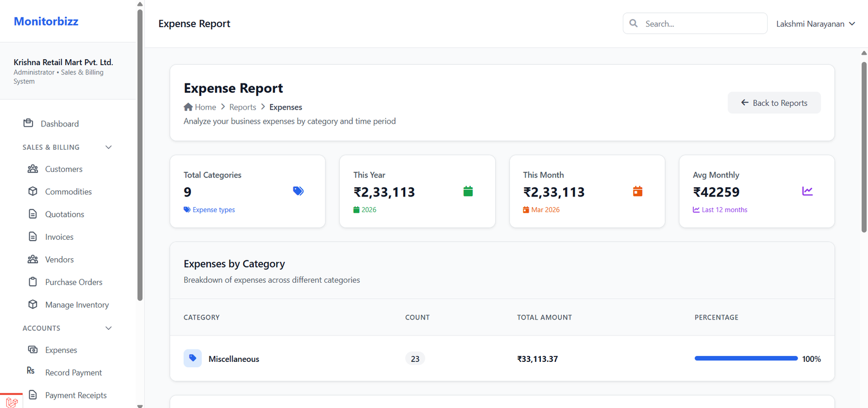Click the small calendar icon next to Mar 2026
868x408 pixels.
(x=526, y=209)
